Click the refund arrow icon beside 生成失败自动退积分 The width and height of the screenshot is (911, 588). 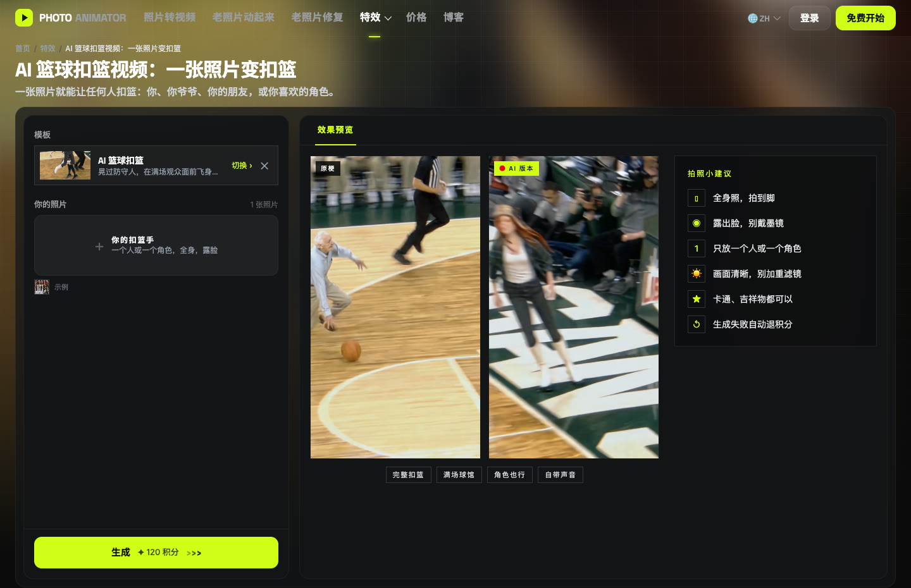click(697, 324)
